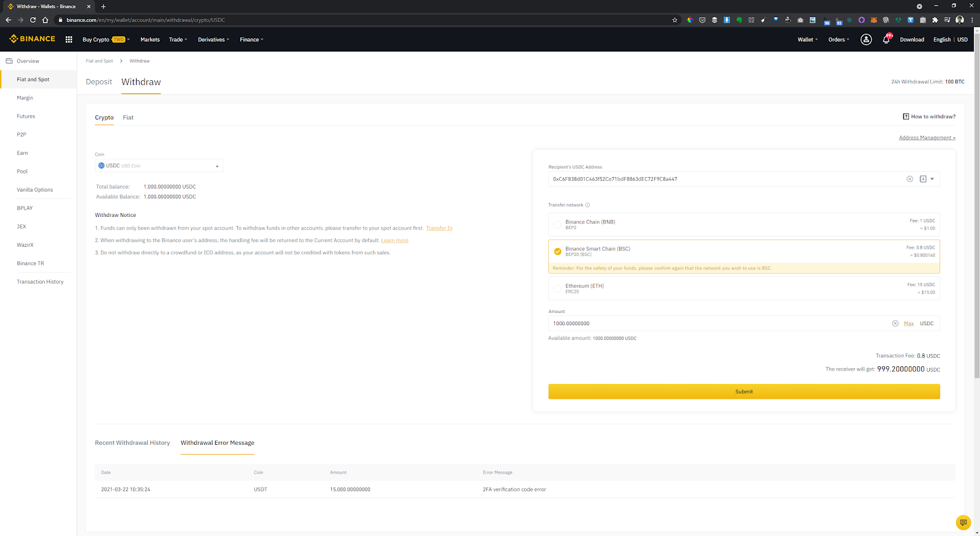Open the USDC coin dropdown

click(159, 165)
